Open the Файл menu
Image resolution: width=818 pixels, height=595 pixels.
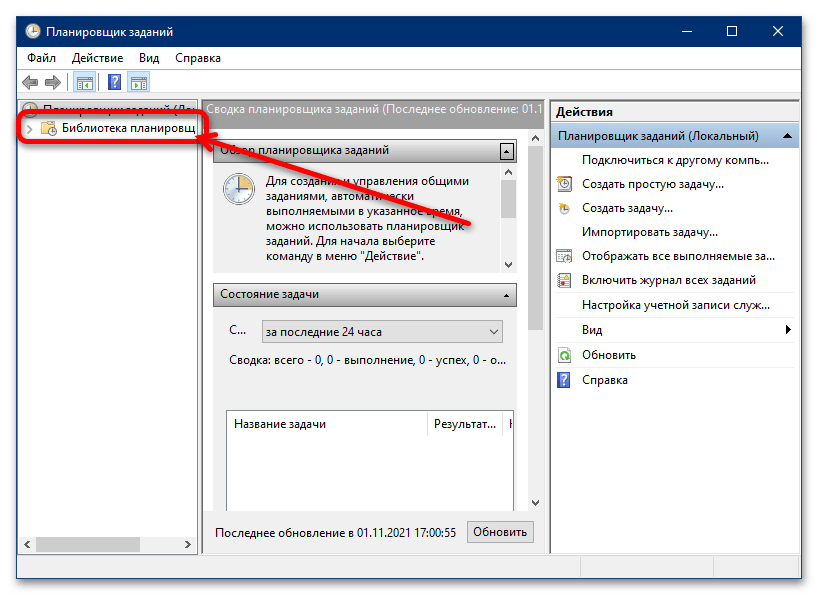click(42, 58)
